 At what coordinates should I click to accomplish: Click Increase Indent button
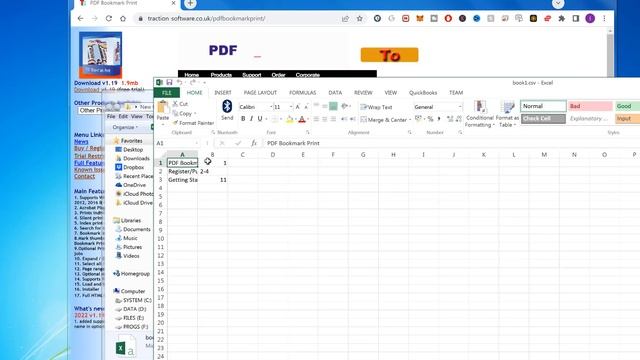click(353, 119)
